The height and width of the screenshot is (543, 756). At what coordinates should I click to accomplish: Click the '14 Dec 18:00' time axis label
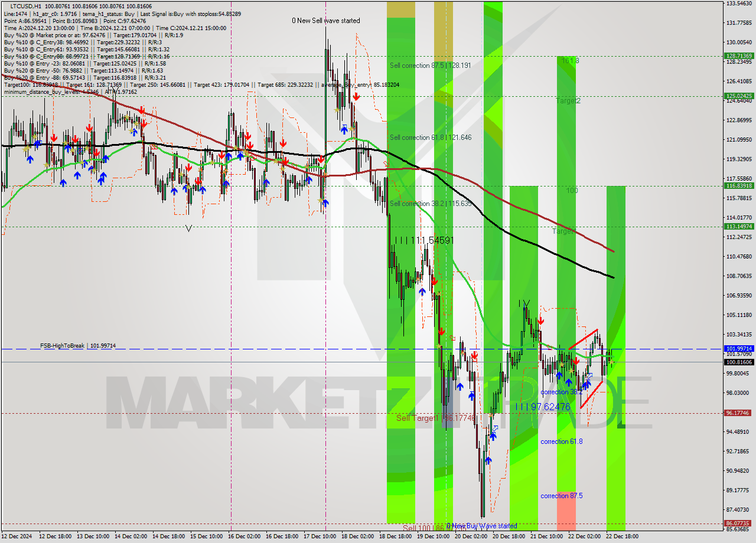coord(170,536)
